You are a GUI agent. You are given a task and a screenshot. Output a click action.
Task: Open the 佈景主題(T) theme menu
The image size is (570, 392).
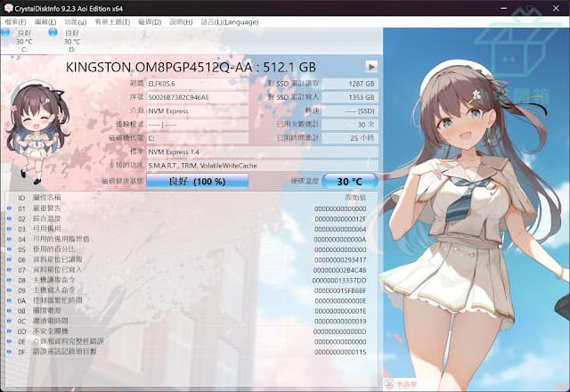pyautogui.click(x=112, y=22)
